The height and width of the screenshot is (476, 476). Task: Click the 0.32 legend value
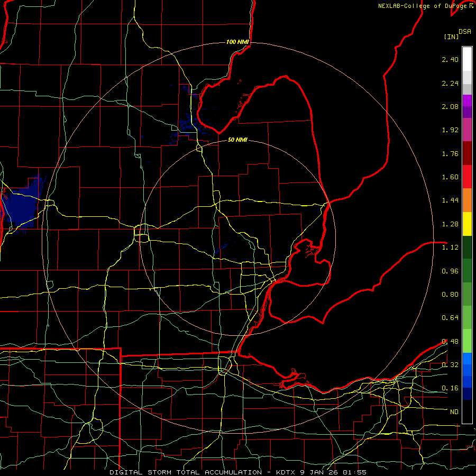pyautogui.click(x=450, y=365)
